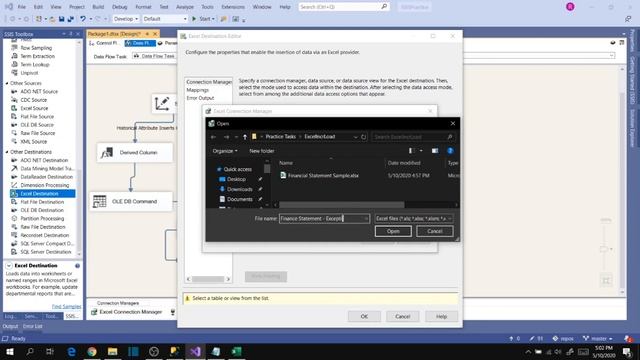640x360 pixels.
Task: Click Refresh icon in Open dialog address bar
Action: tap(363, 137)
